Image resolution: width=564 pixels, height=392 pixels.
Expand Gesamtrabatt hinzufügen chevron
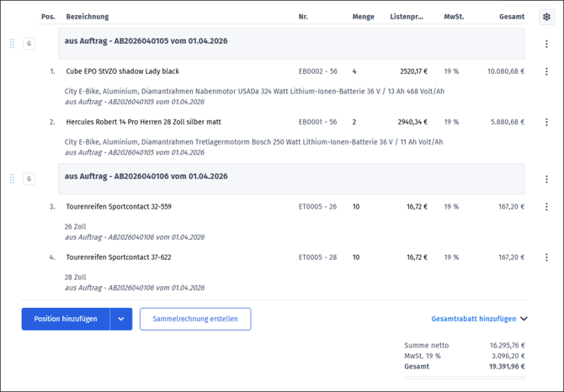tap(524, 320)
